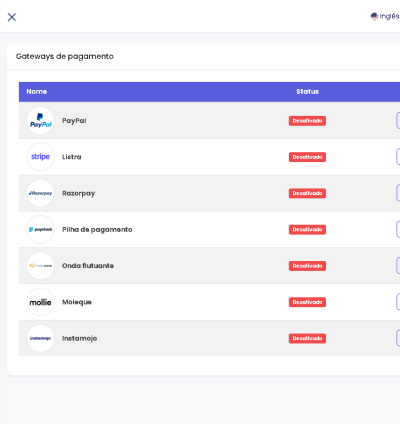The image size is (400, 424).
Task: Open the Inglês language selector
Action: [x=385, y=16]
